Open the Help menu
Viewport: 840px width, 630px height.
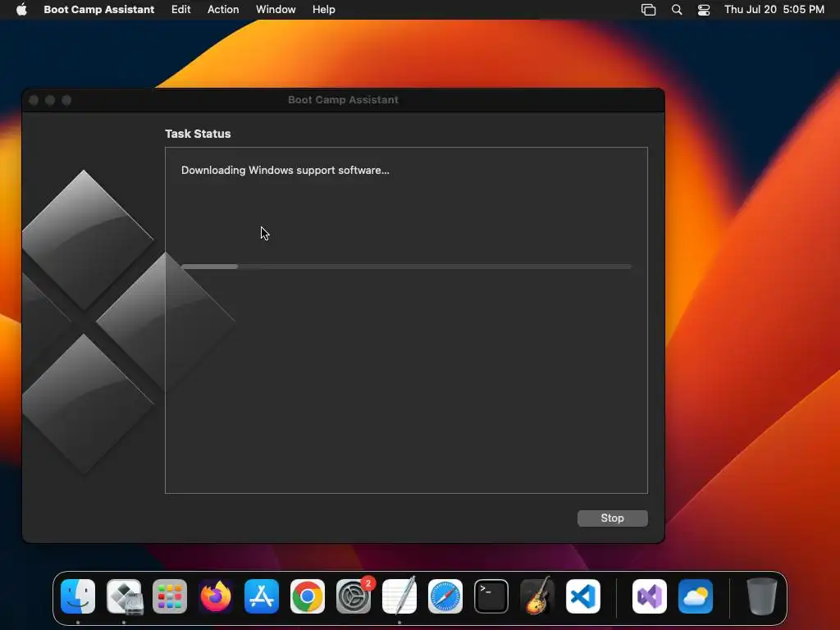click(x=323, y=9)
